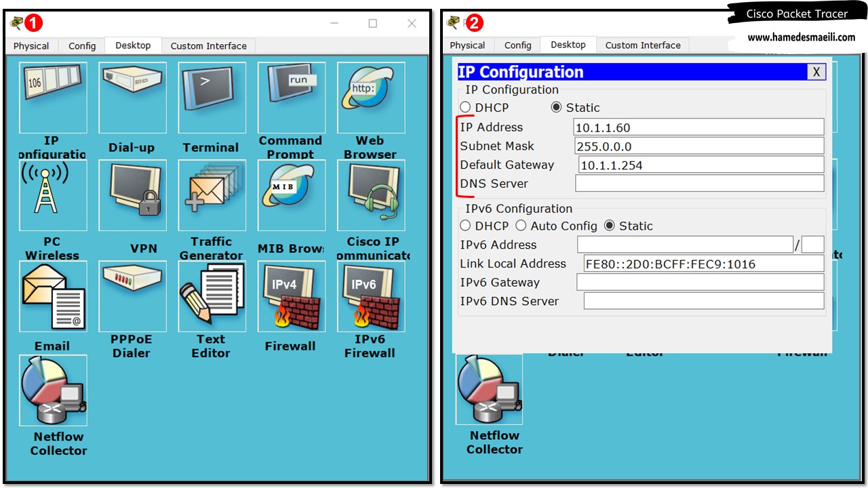Close the IP Configuration panel with X
The image size is (868, 488).
coord(816,72)
